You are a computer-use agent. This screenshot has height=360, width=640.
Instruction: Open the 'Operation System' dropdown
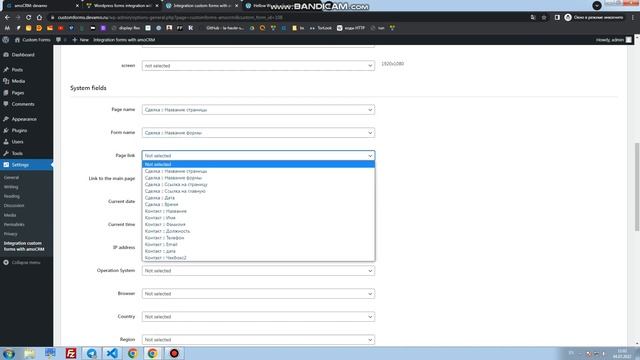(x=258, y=271)
